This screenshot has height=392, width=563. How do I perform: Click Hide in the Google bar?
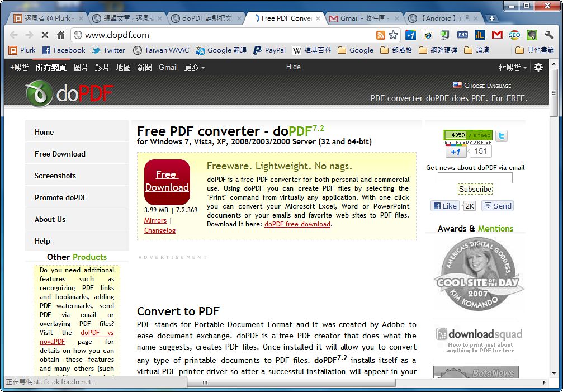tap(294, 67)
